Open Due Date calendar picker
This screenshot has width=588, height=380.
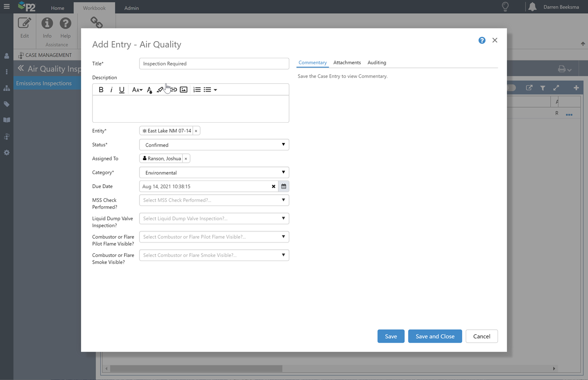pyautogui.click(x=284, y=186)
